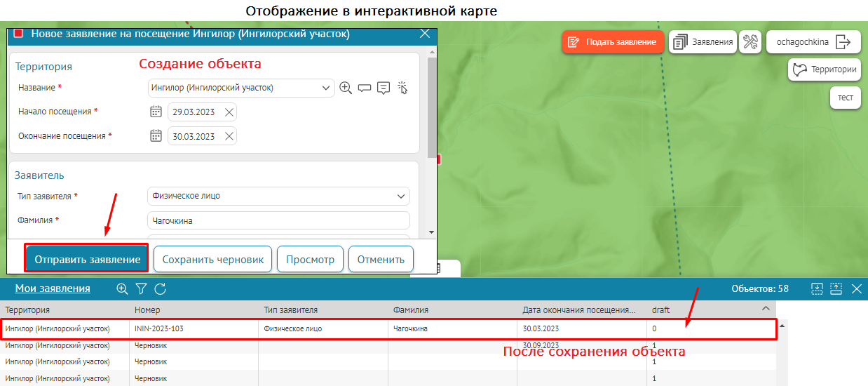
Task: Click Сохранить черновик button
Action: (212, 259)
